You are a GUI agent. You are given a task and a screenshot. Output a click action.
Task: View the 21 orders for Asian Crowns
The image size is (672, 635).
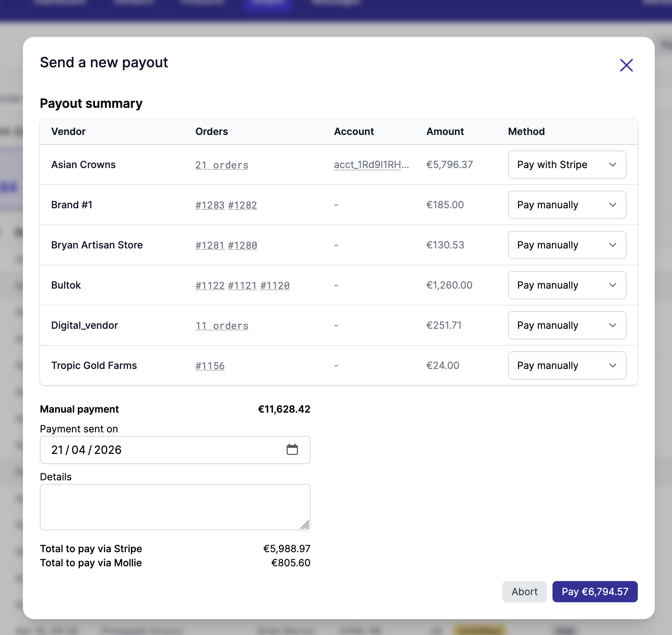[x=222, y=165]
